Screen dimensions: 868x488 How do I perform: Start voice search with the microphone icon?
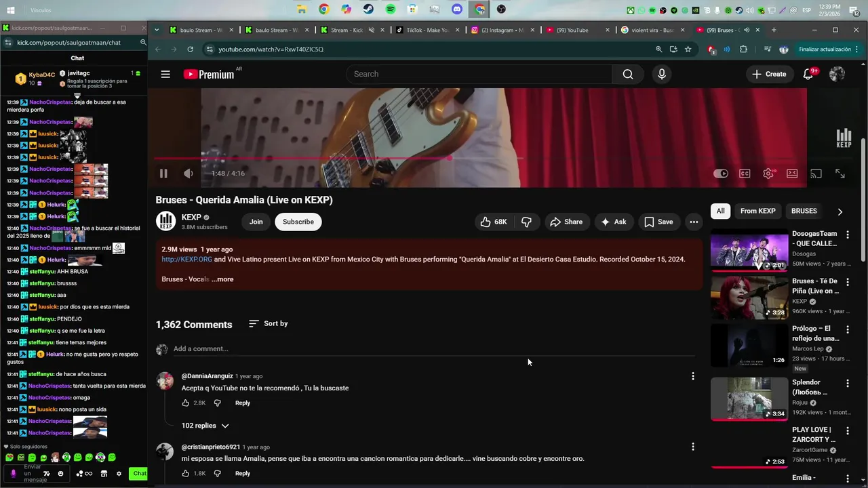point(662,74)
